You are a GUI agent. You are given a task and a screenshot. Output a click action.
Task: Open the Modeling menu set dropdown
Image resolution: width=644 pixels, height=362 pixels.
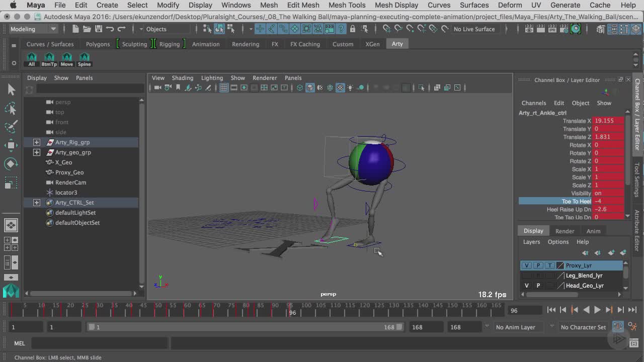34,29
